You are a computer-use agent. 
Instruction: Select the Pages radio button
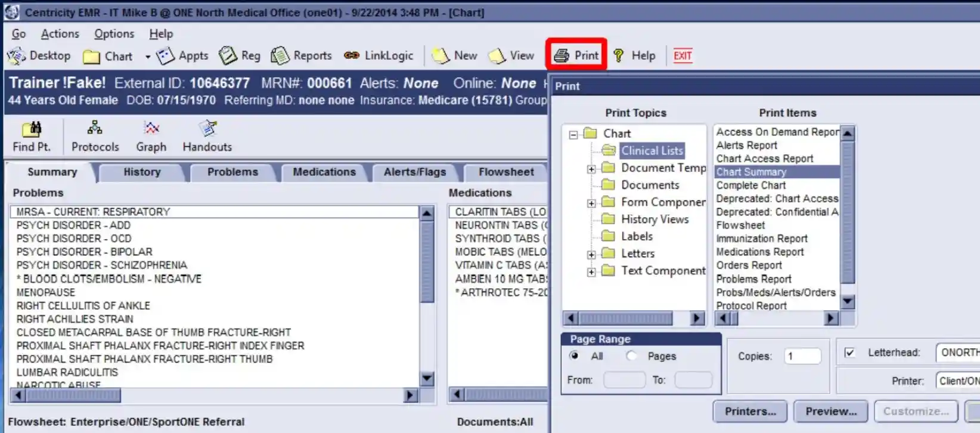pos(631,355)
